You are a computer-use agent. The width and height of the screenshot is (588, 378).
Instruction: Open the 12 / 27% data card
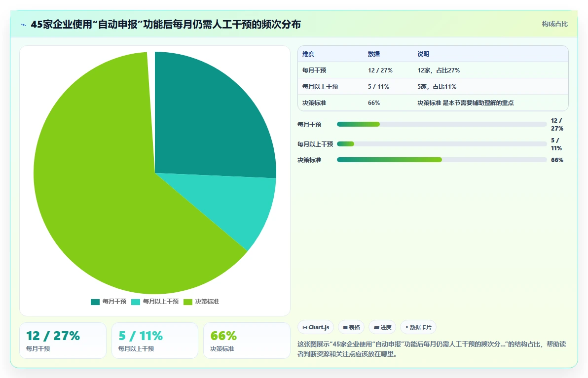[63, 341]
